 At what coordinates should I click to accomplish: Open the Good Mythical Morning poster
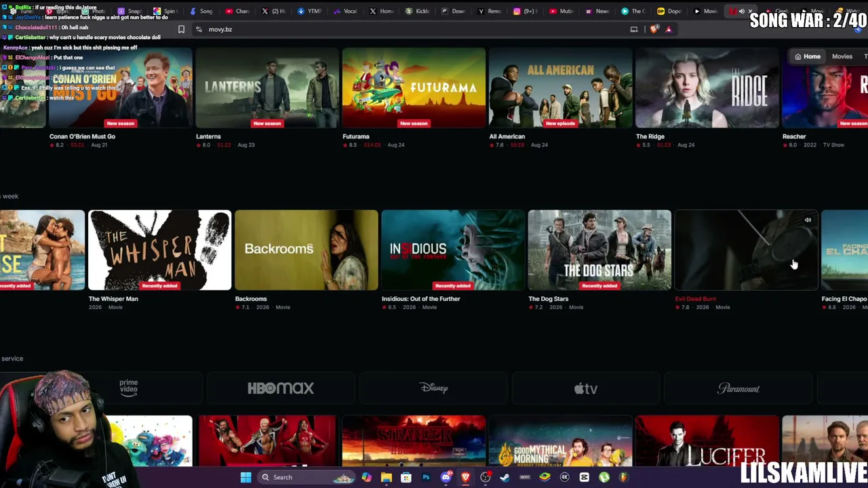[561, 441]
